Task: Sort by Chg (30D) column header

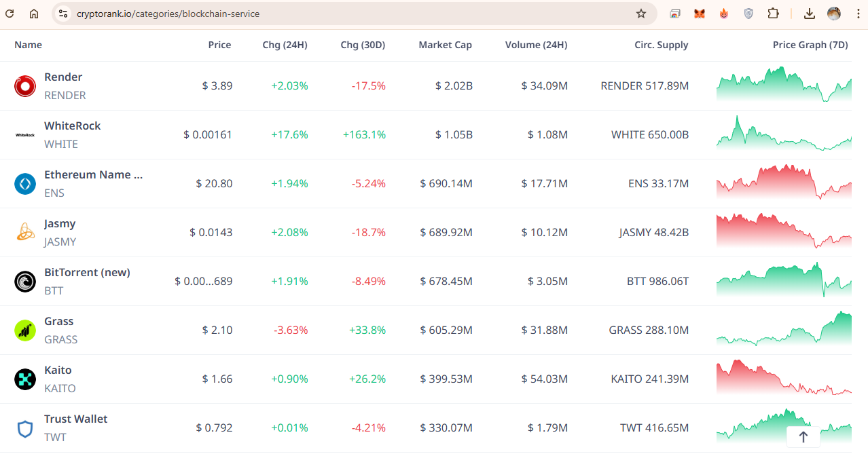Action: (x=363, y=45)
